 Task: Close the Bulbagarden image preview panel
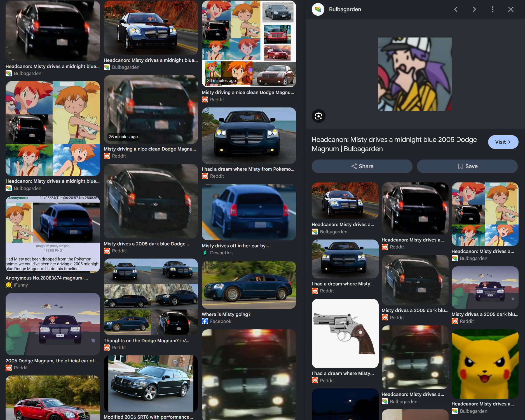point(511,10)
